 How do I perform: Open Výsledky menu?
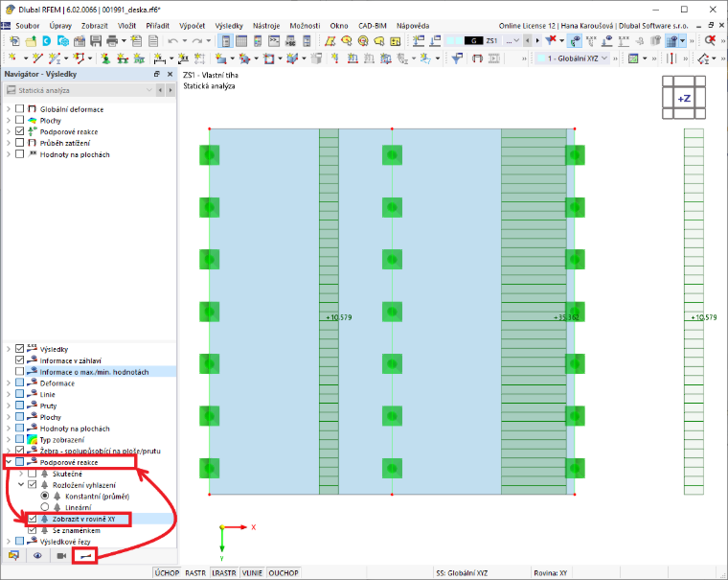[229, 26]
